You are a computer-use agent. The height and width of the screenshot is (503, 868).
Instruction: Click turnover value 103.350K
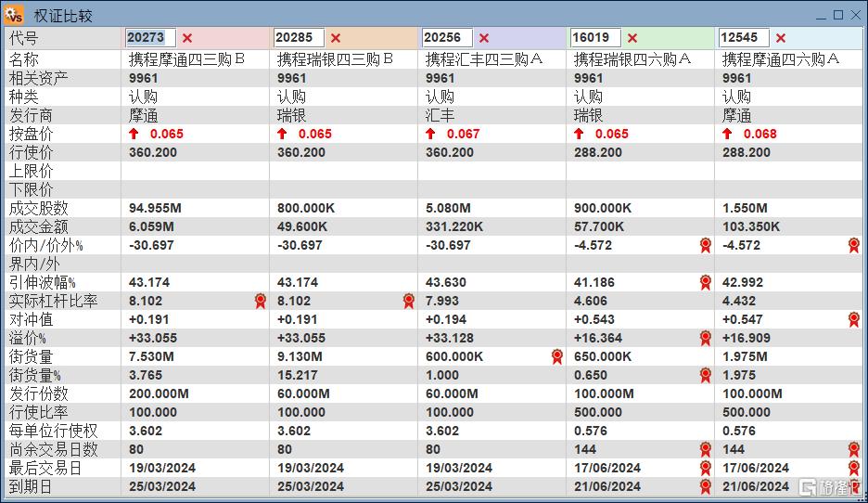tap(750, 226)
